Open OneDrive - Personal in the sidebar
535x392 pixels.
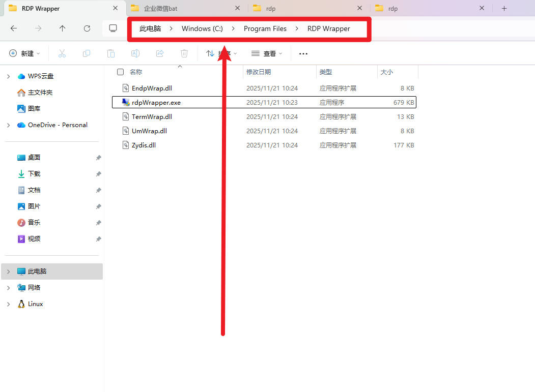click(x=52, y=125)
